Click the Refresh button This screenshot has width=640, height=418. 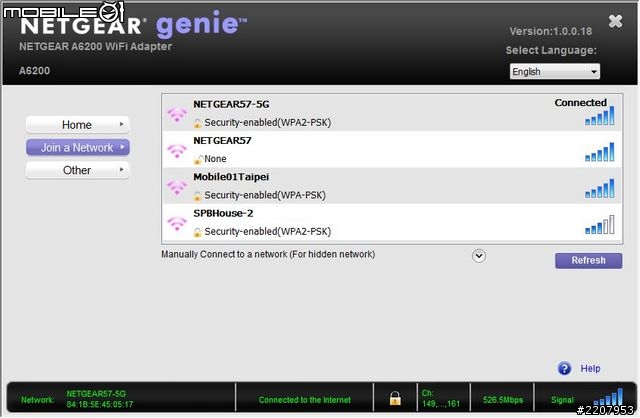pyautogui.click(x=589, y=260)
